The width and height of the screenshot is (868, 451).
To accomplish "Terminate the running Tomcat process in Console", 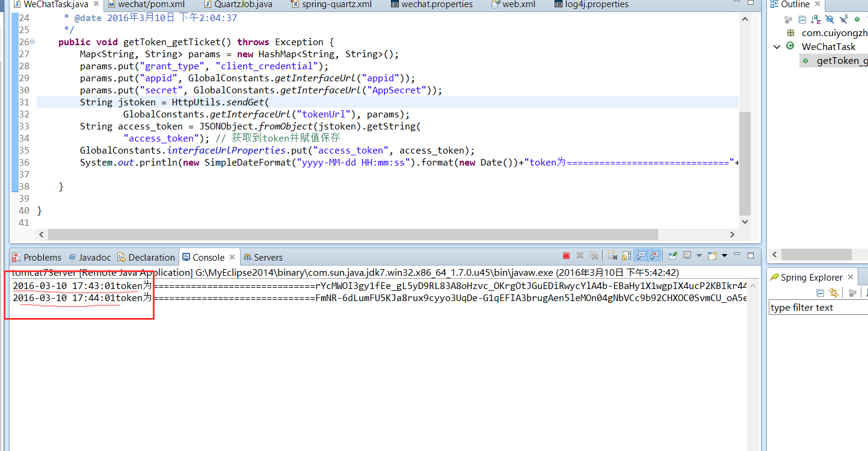I will point(566,256).
